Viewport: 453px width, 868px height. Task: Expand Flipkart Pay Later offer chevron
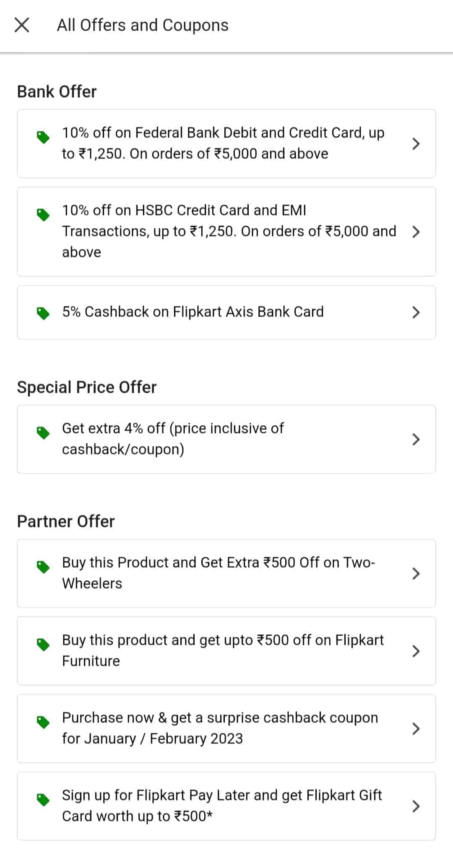pos(416,806)
